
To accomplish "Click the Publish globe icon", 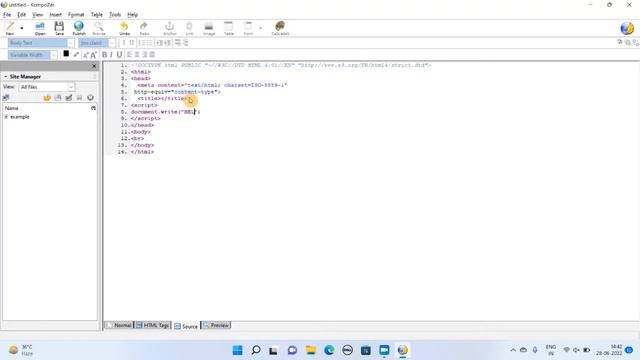I will pos(79,28).
